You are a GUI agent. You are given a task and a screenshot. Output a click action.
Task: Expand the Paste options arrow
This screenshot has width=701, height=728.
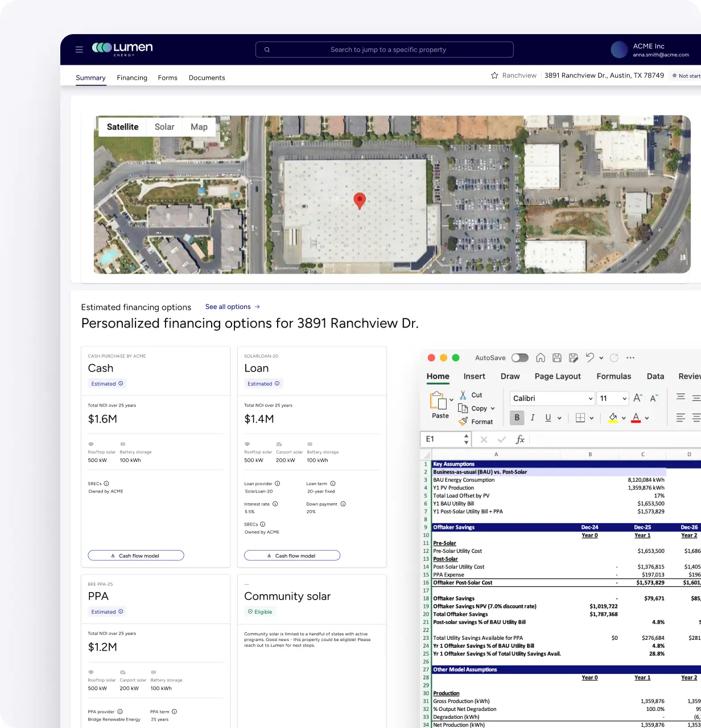(x=451, y=400)
